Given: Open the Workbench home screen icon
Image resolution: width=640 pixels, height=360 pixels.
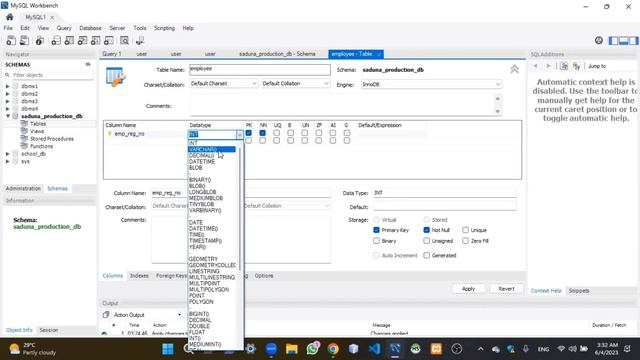Looking at the screenshot, I should point(9,17).
